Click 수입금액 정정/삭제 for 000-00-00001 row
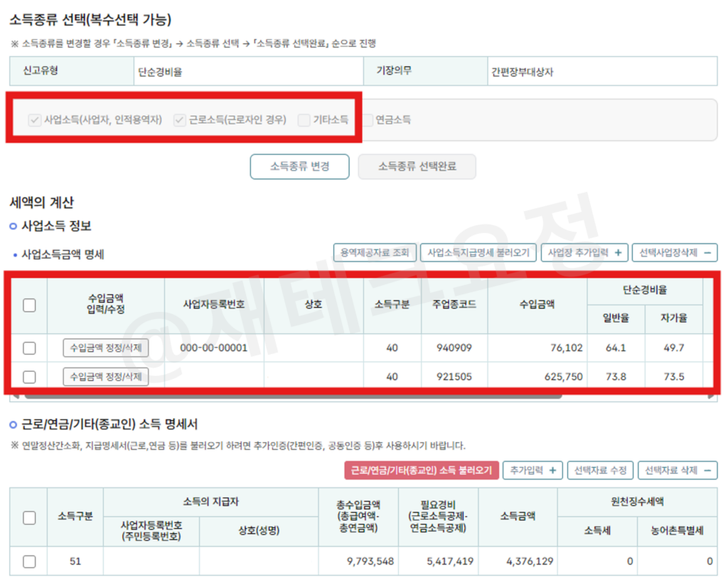Viewport: 728px width, 580px height. (x=106, y=348)
